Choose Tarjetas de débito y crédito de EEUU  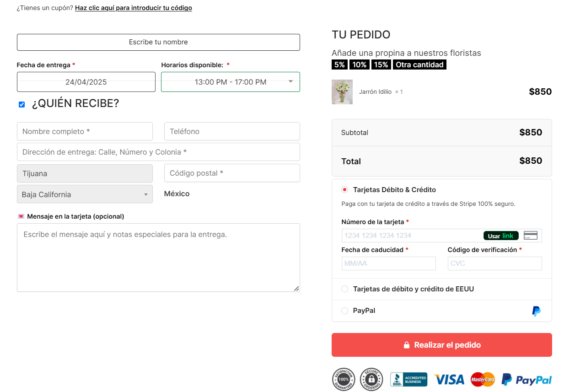click(x=344, y=289)
